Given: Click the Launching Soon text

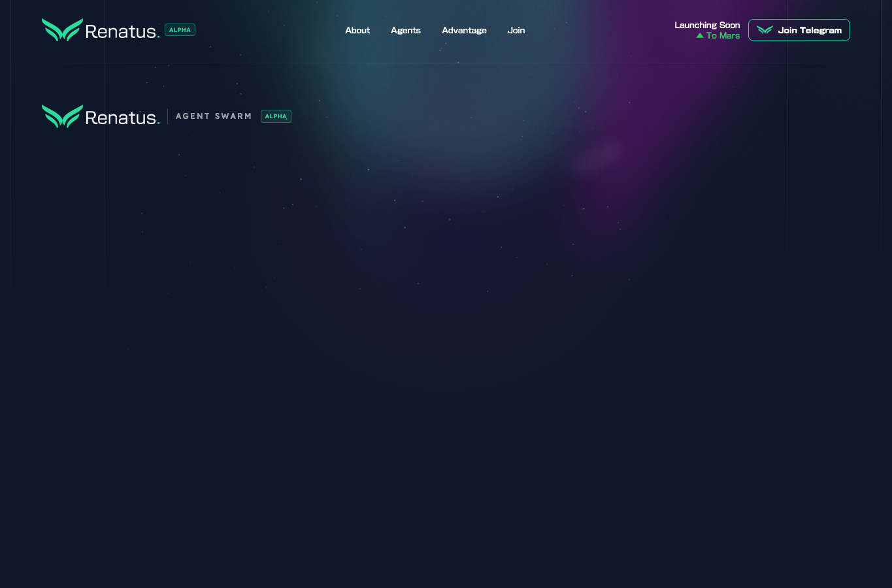Looking at the screenshot, I should pos(707,25).
